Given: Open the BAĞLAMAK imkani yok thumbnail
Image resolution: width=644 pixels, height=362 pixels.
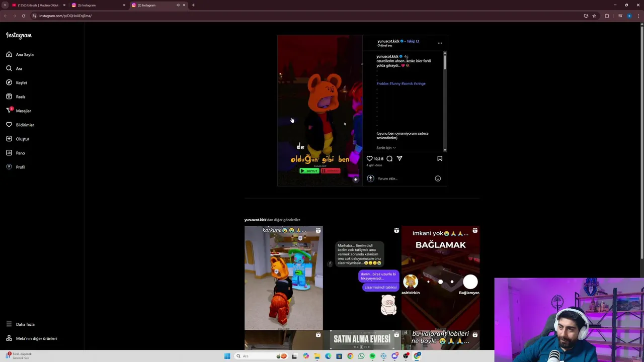Looking at the screenshot, I should (x=441, y=278).
